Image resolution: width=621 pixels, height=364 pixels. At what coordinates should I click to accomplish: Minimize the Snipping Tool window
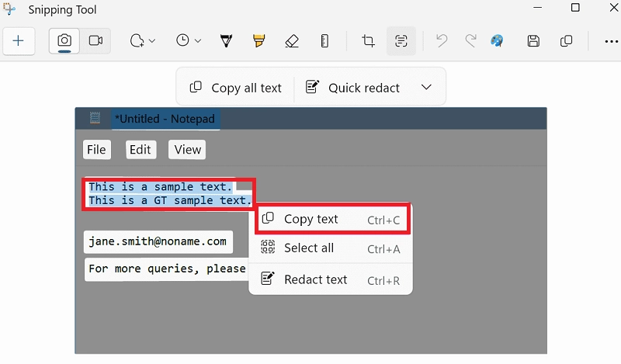click(537, 7)
